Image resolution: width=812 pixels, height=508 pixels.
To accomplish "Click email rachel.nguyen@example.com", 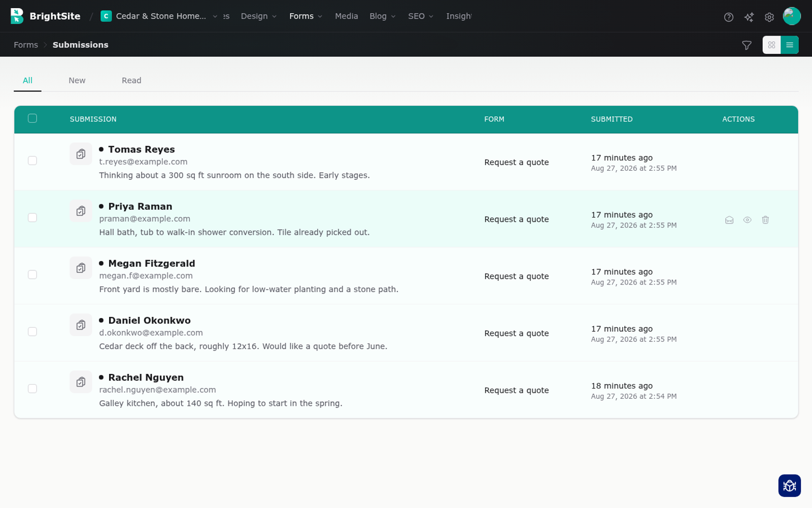I will (157, 390).
